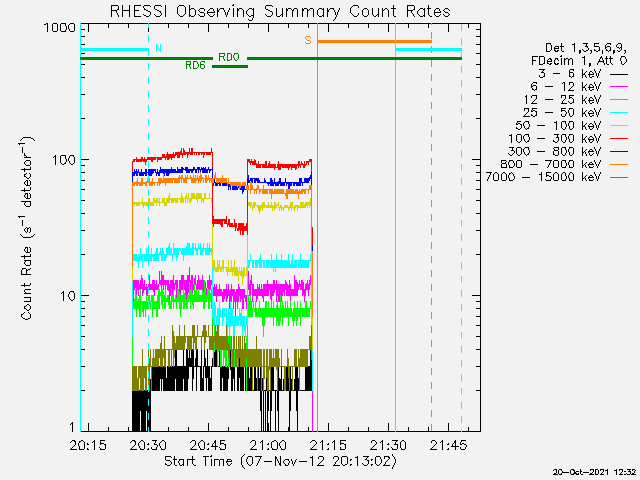This screenshot has height=480, width=640.
Task: Click the '21:30' x-axis tick label
Action: [389, 445]
